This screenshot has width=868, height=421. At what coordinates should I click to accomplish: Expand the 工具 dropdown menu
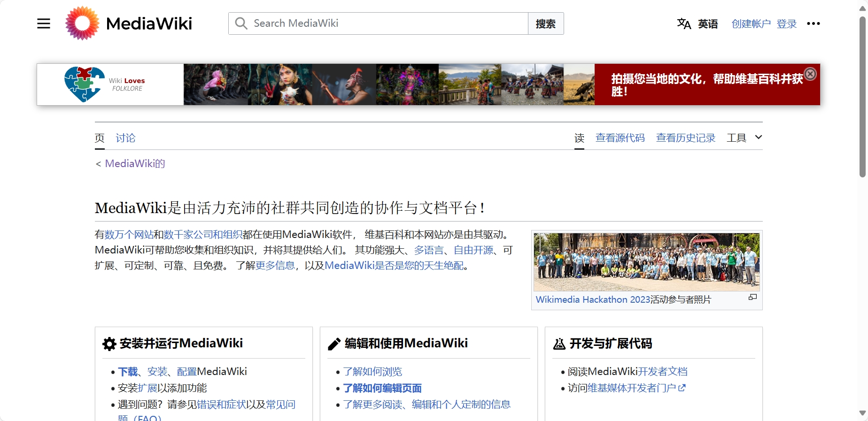point(744,138)
